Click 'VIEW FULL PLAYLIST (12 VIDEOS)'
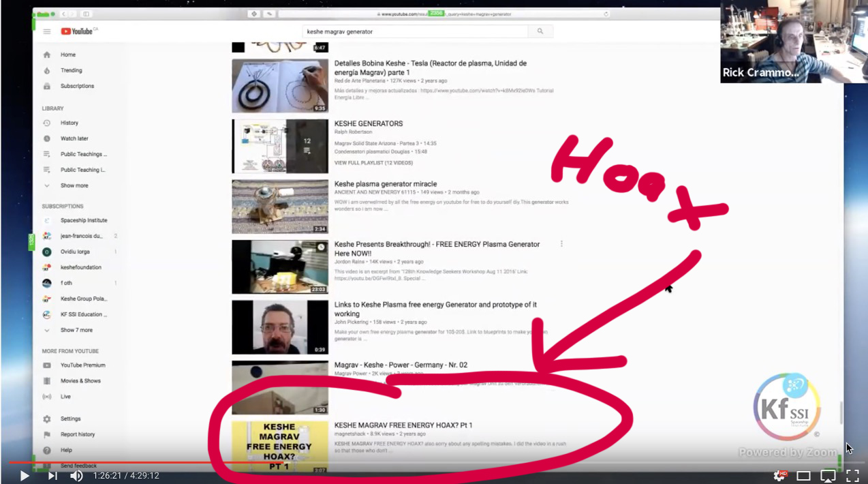 (x=373, y=163)
